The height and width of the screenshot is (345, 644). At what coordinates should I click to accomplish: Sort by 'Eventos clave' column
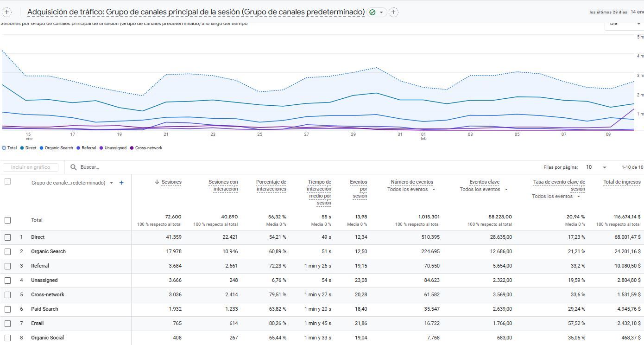pos(484,182)
